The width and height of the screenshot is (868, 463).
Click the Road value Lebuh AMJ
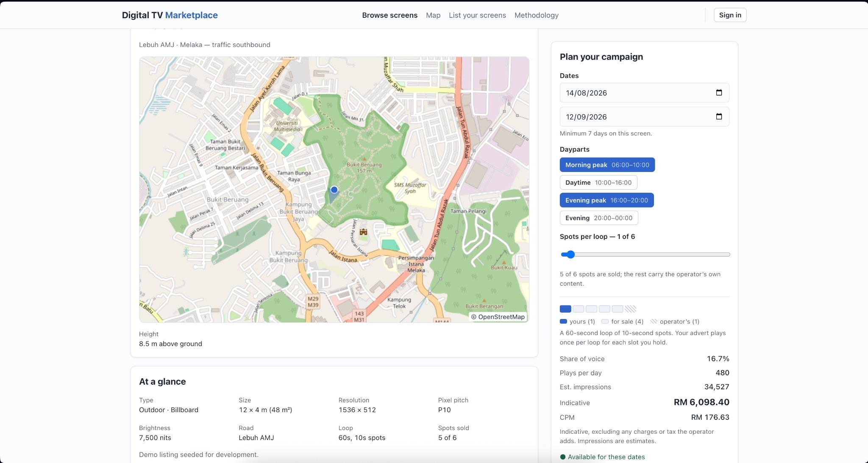[x=256, y=438]
